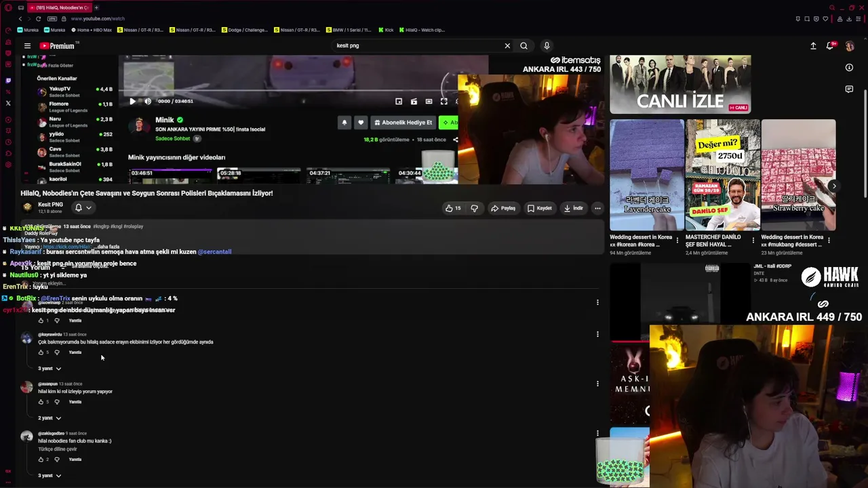Screen dimensions: 868x488
Task: Mute the embedded video volume
Action: point(148,101)
